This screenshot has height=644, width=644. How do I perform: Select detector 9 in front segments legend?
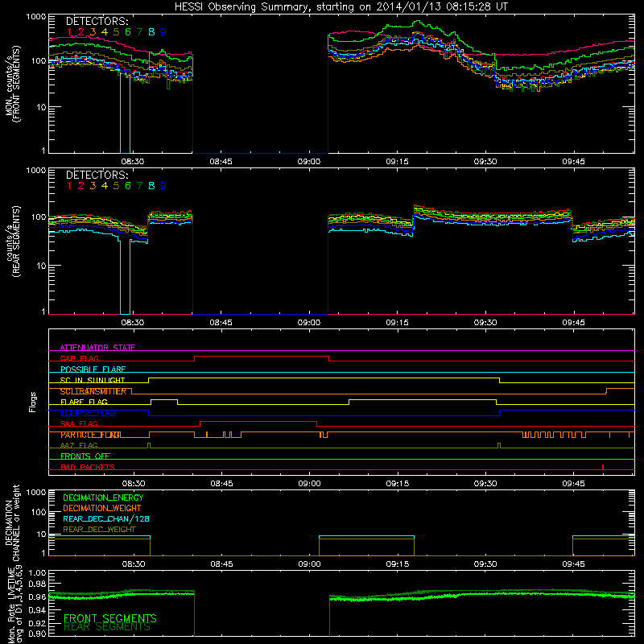[163, 32]
